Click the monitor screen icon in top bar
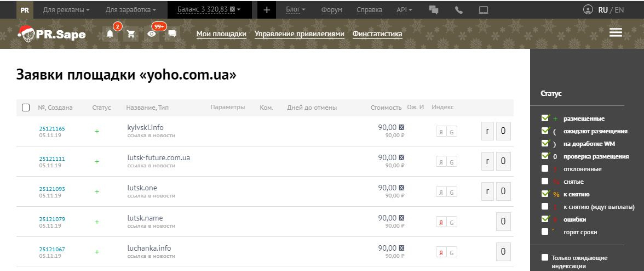644x271 pixels. 484,10
